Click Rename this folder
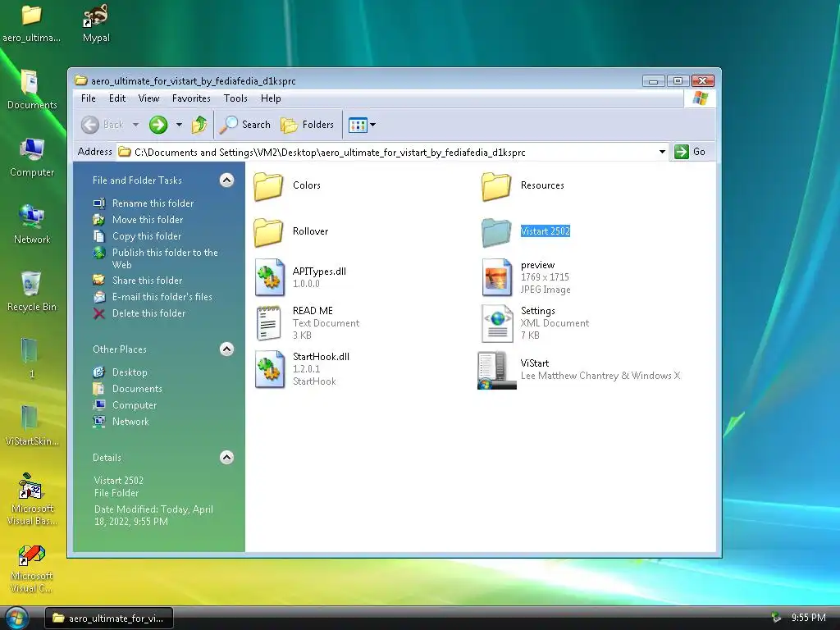The width and height of the screenshot is (840, 630). click(143, 203)
